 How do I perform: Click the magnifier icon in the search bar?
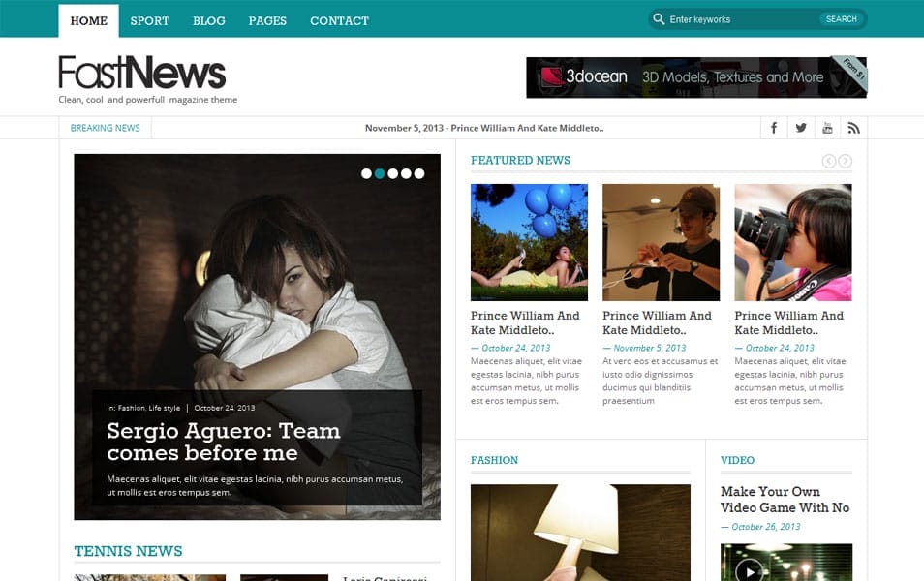[660, 18]
